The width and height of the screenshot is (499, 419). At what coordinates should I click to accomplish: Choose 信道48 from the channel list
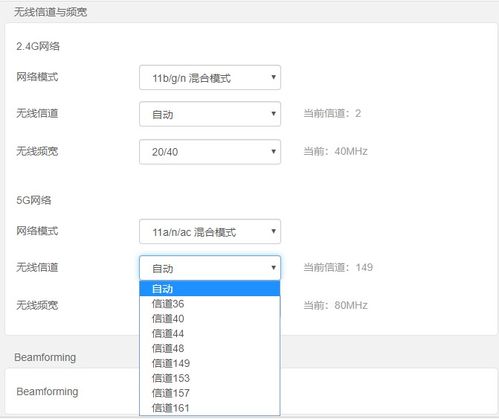[210, 348]
